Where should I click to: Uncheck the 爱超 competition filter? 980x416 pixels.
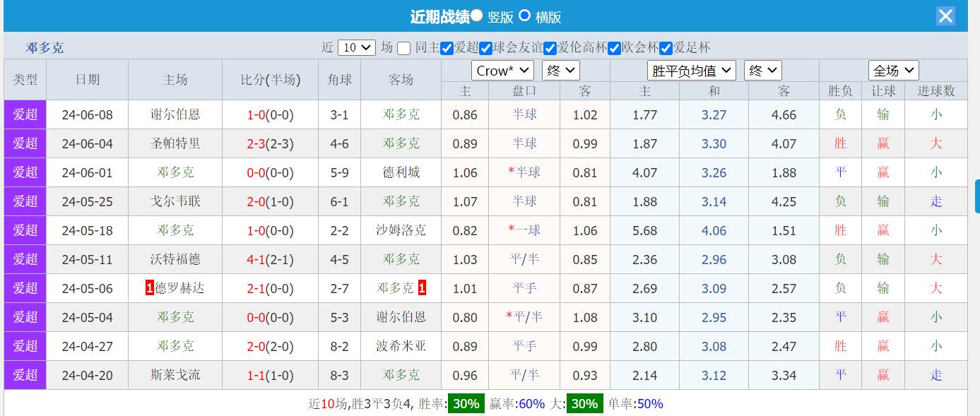pyautogui.click(x=447, y=47)
